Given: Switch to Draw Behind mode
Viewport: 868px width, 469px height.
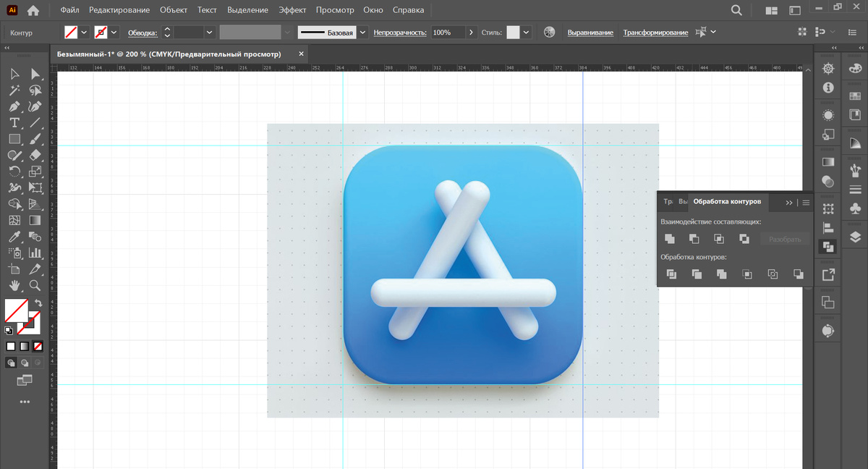Looking at the screenshot, I should tap(24, 362).
